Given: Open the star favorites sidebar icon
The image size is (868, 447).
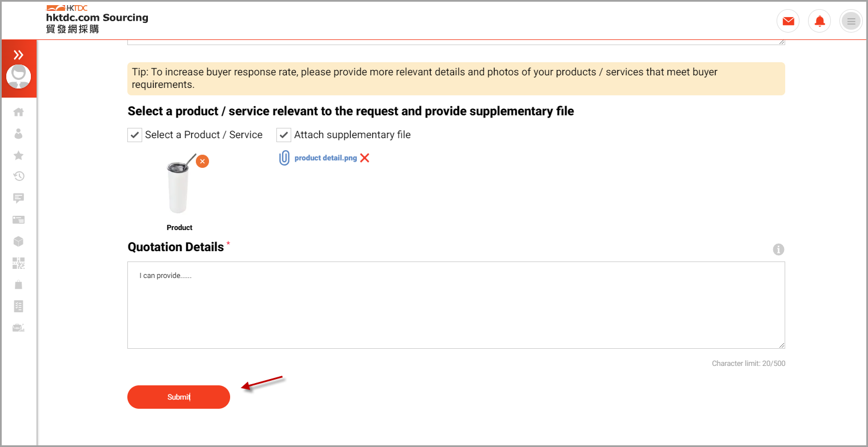Looking at the screenshot, I should coord(18,155).
